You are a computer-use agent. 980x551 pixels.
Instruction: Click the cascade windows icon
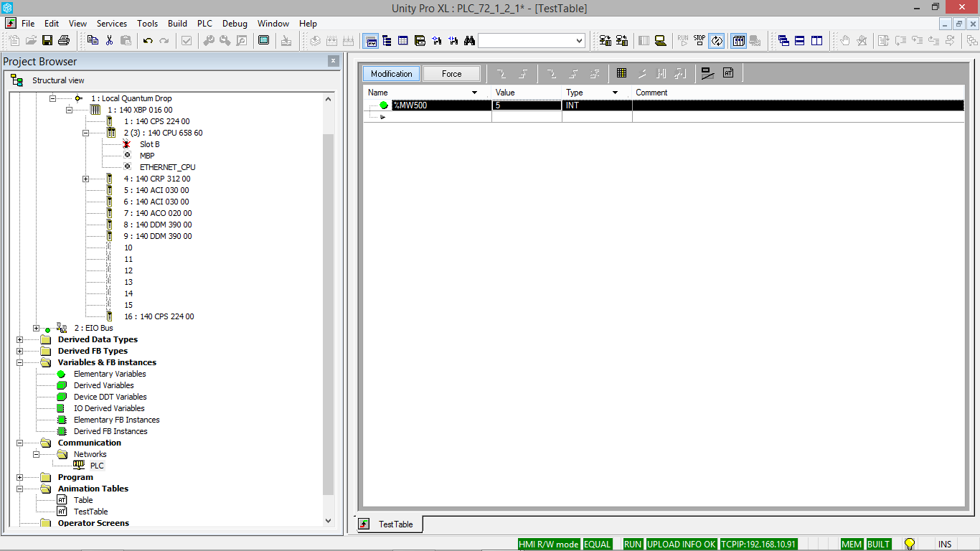coord(783,40)
